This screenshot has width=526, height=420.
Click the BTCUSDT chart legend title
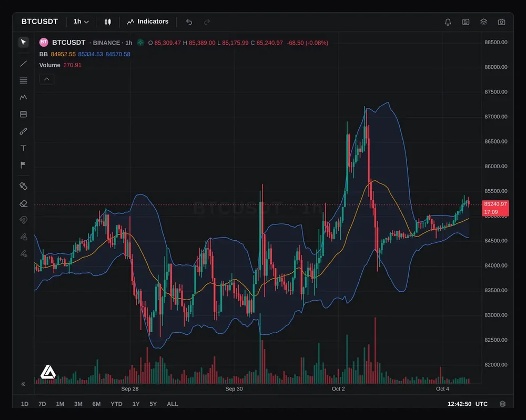pos(69,43)
